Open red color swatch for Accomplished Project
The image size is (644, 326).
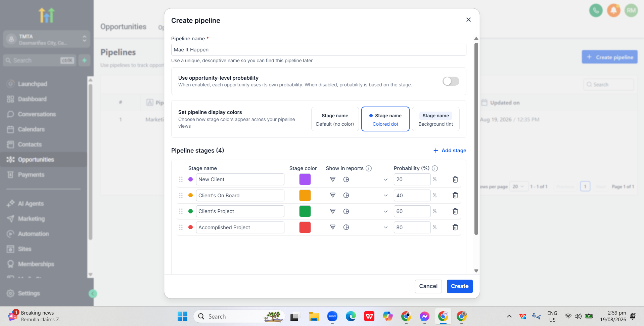[x=305, y=227]
